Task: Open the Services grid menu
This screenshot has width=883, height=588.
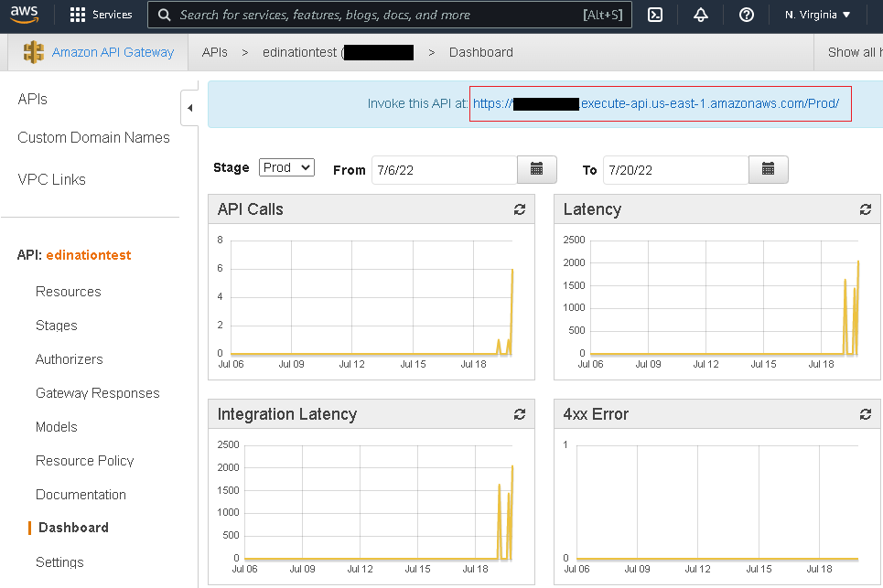Action: click(x=101, y=15)
